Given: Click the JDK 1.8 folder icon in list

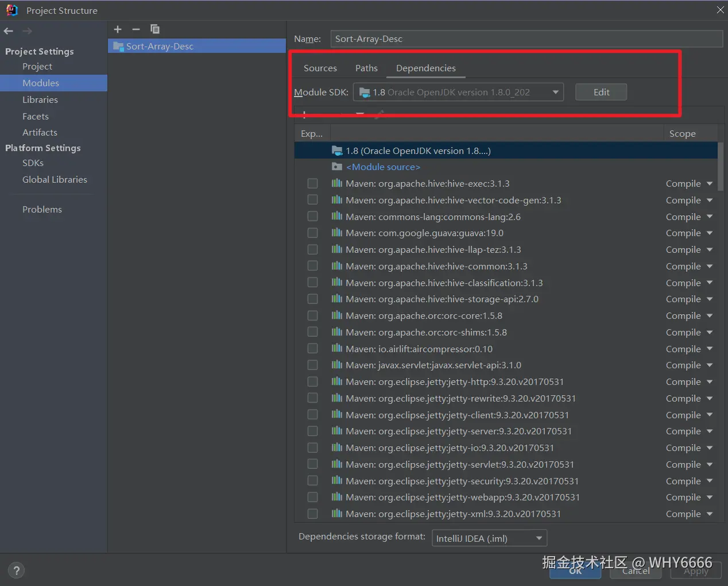Looking at the screenshot, I should [x=337, y=151].
